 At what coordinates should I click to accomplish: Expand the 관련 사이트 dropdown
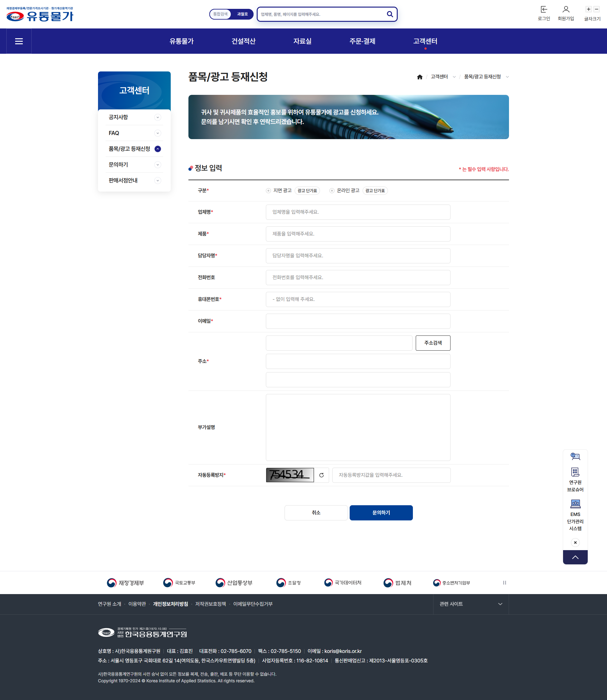[x=470, y=604]
